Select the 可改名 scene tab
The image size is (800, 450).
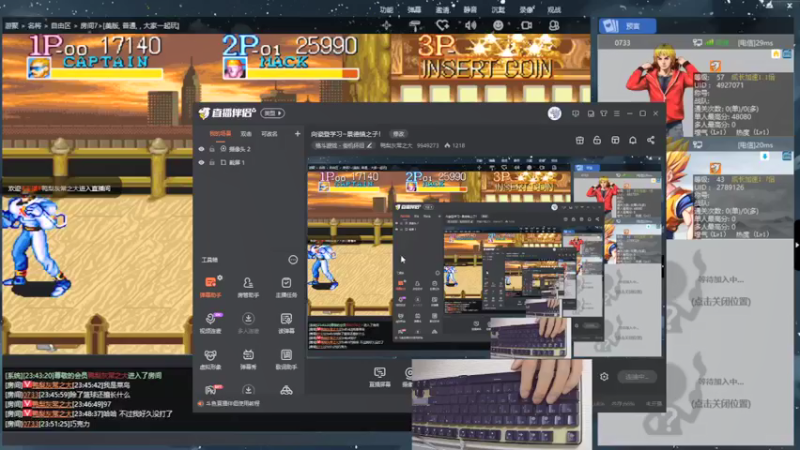269,134
